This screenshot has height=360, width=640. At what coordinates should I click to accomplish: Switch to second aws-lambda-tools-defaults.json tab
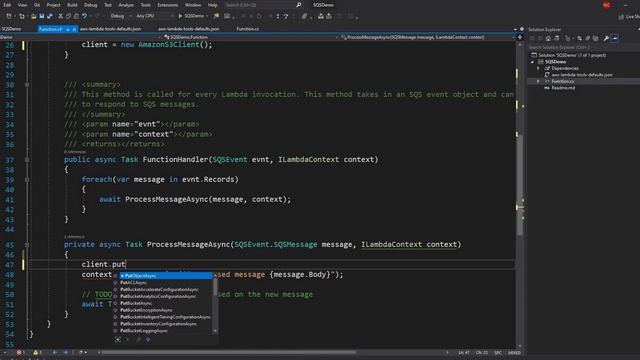pos(189,29)
